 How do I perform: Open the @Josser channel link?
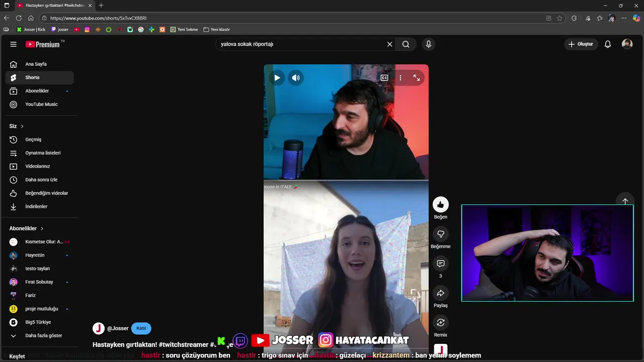[x=118, y=328]
